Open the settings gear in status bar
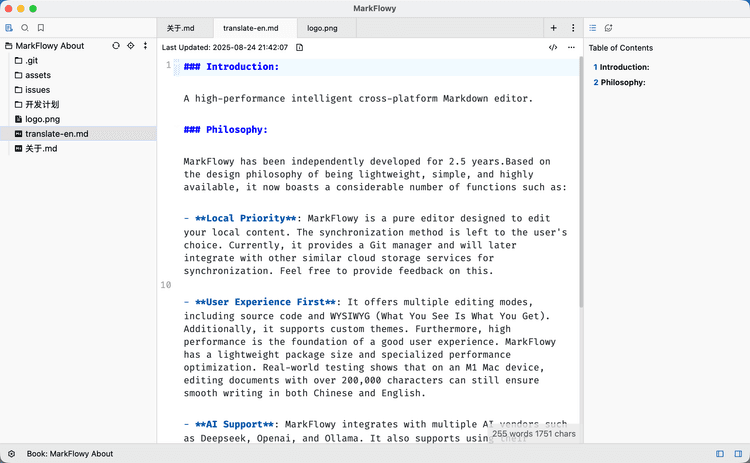The width and height of the screenshot is (750, 463). tap(11, 454)
